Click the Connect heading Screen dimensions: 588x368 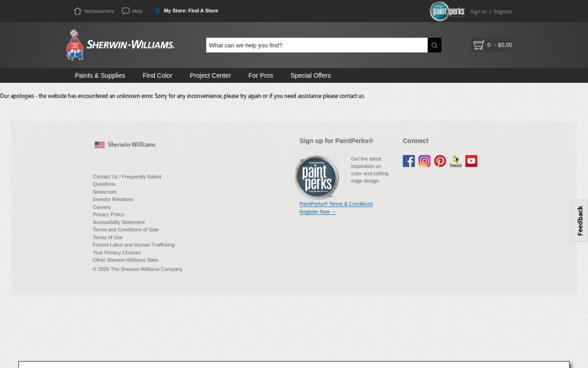click(x=416, y=141)
